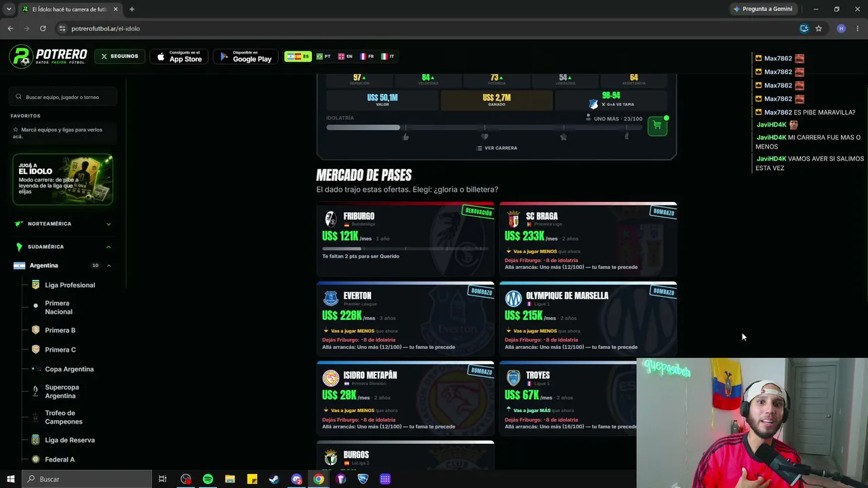Click the Idolatría progress bar
868x488 pixels.
coord(484,127)
